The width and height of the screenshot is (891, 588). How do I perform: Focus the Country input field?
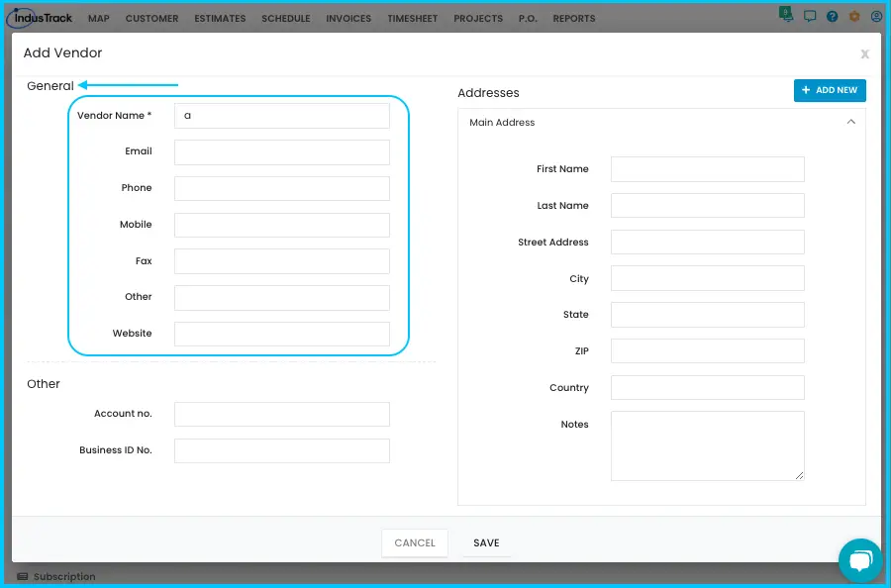point(708,387)
